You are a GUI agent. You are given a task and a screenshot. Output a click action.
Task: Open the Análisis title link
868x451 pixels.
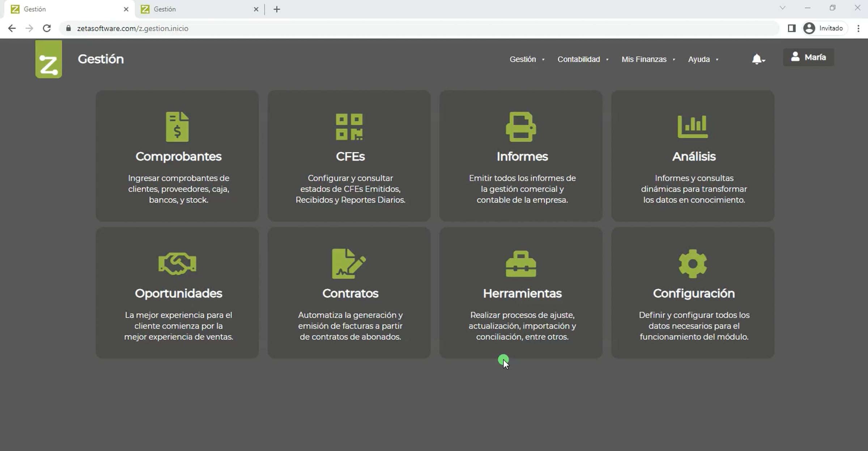(x=694, y=156)
